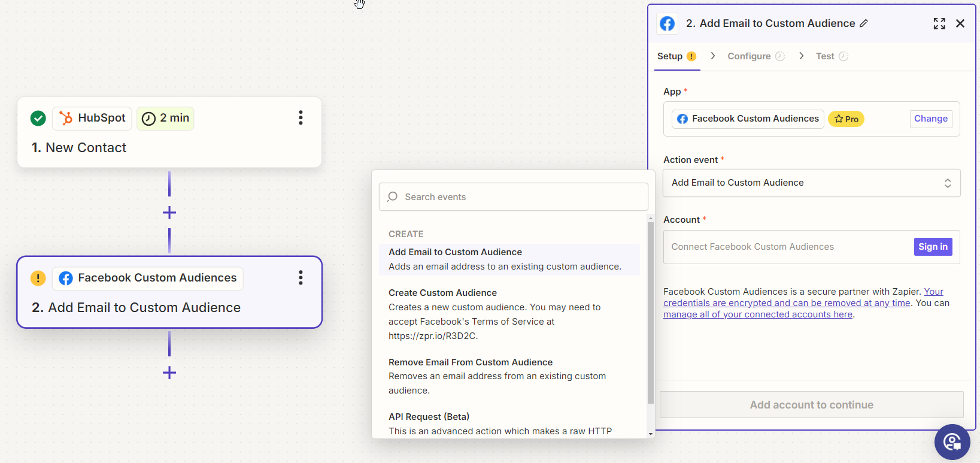980x463 pixels.
Task: Click the 2 min polling interval badge
Action: pyautogui.click(x=165, y=119)
